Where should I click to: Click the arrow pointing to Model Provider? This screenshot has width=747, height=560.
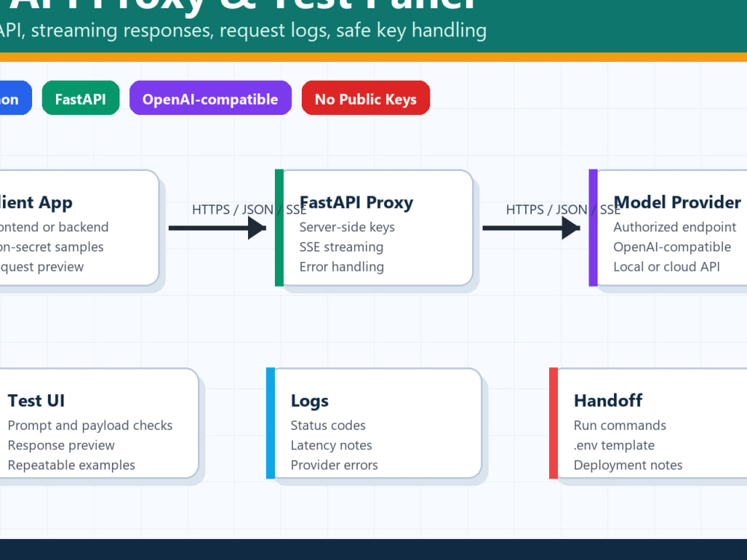pyautogui.click(x=531, y=228)
